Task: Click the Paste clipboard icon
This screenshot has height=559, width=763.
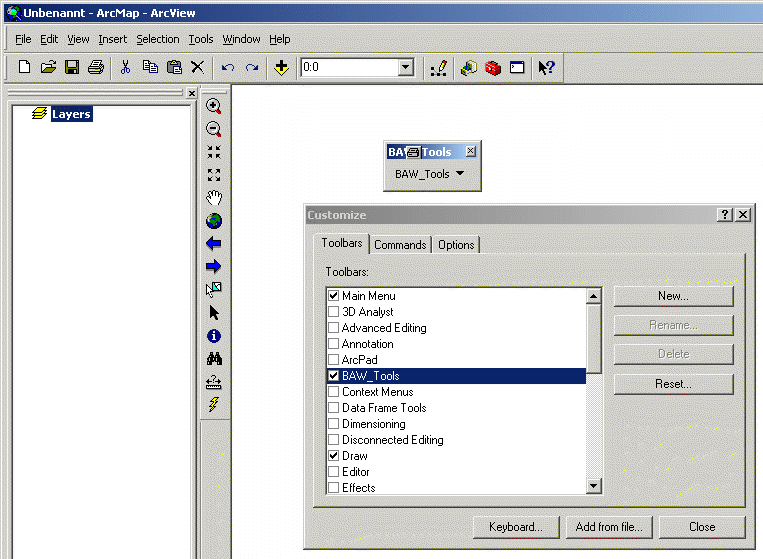Action: (174, 67)
